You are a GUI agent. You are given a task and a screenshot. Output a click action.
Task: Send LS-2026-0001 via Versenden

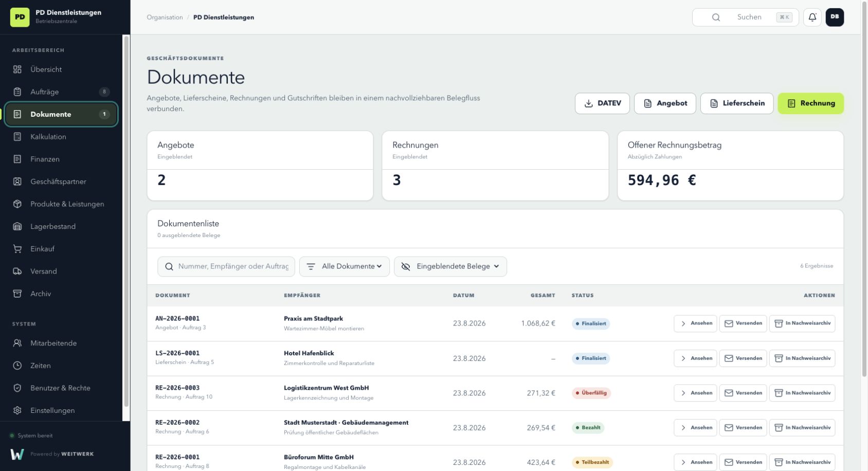point(743,358)
